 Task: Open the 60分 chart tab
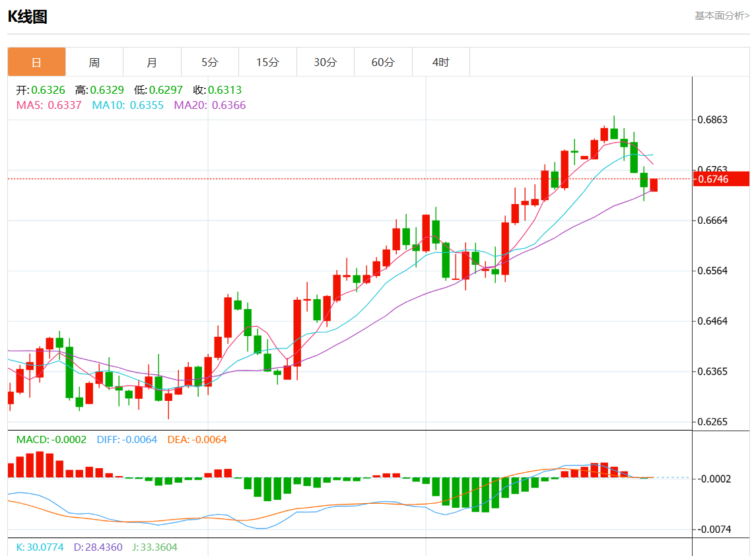coord(384,62)
